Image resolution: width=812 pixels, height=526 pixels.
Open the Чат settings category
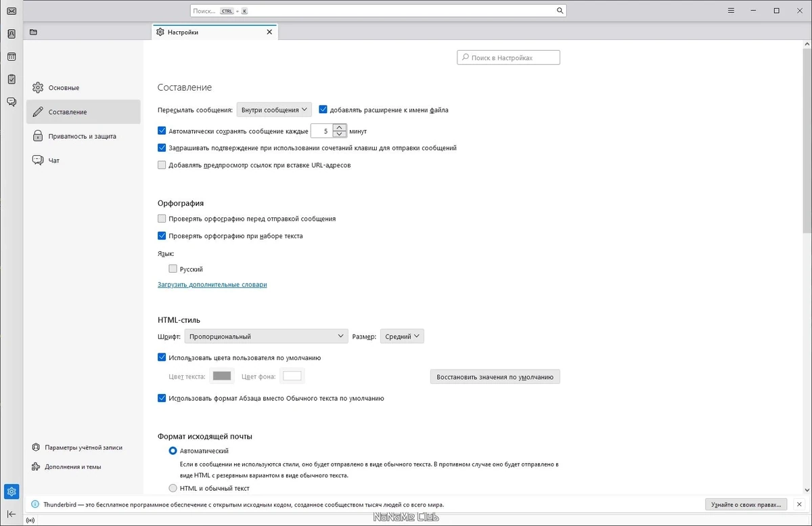tap(83, 160)
